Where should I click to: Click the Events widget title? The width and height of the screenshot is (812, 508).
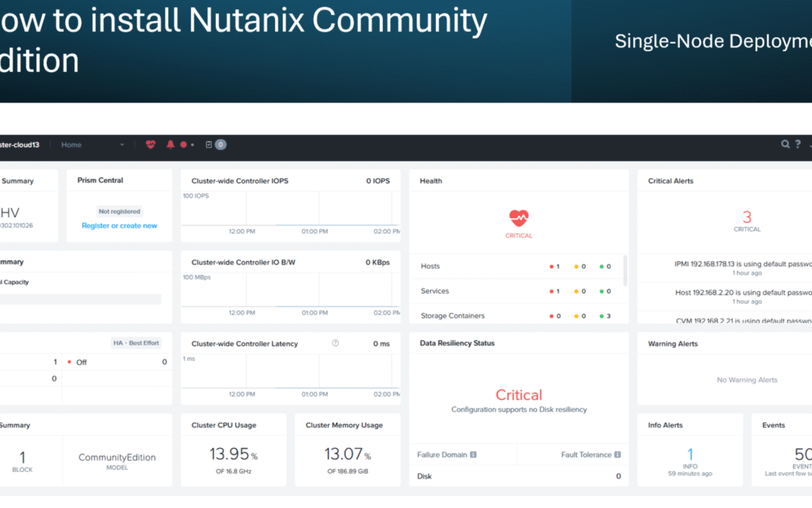pos(774,425)
